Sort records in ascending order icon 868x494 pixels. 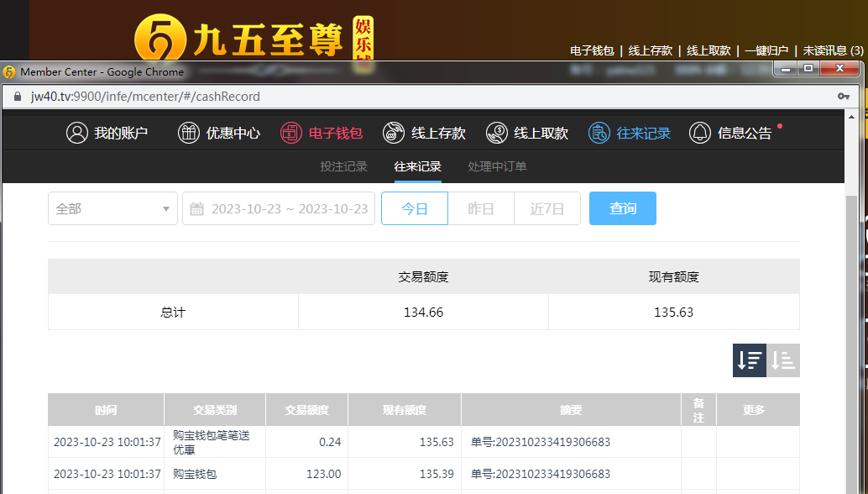[x=783, y=360]
